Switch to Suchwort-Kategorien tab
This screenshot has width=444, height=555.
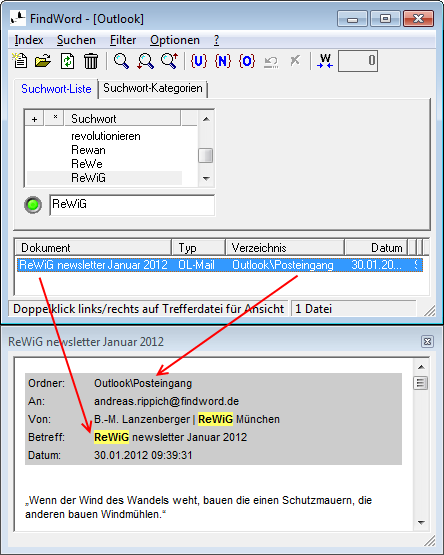153,88
